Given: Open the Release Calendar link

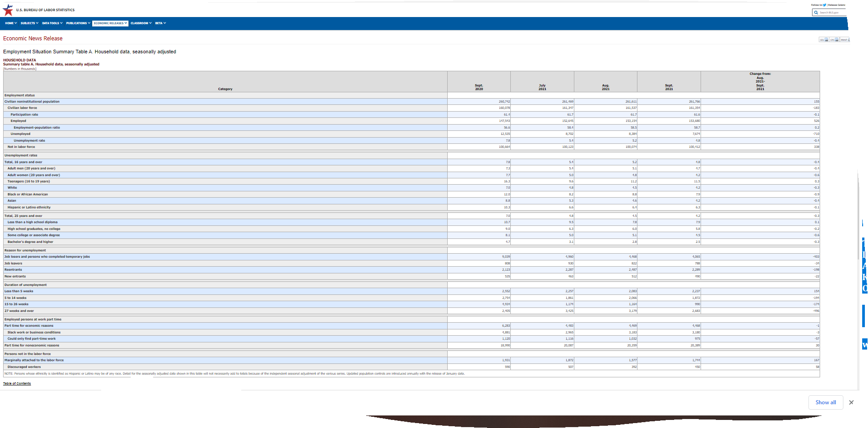Looking at the screenshot, I should point(837,5).
